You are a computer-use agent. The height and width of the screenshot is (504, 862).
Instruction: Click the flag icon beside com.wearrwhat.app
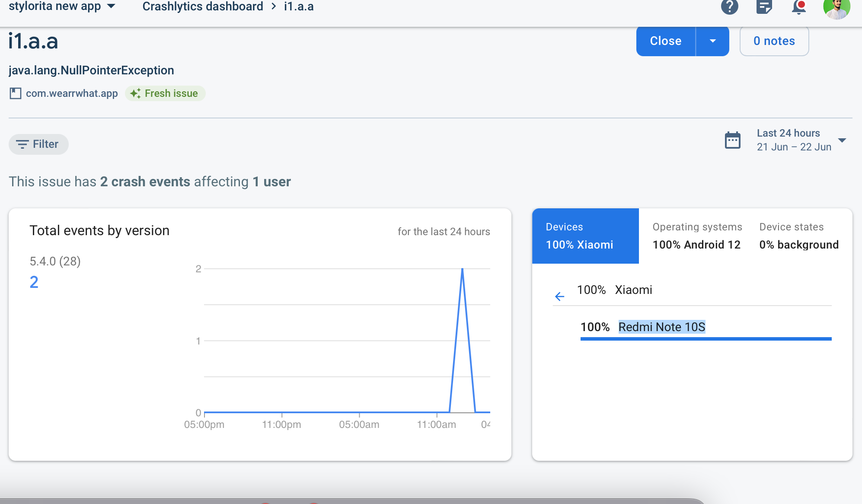[15, 93]
